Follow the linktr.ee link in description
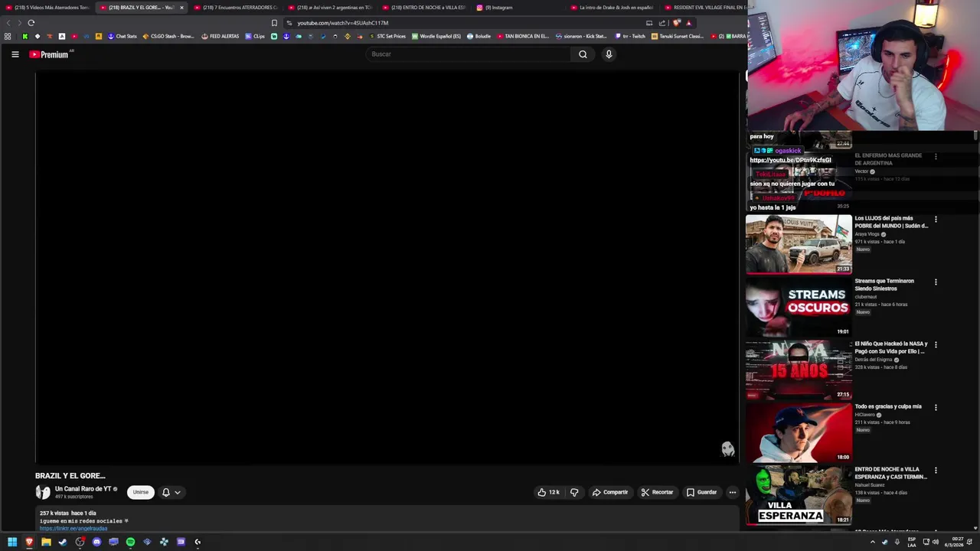 (73, 529)
